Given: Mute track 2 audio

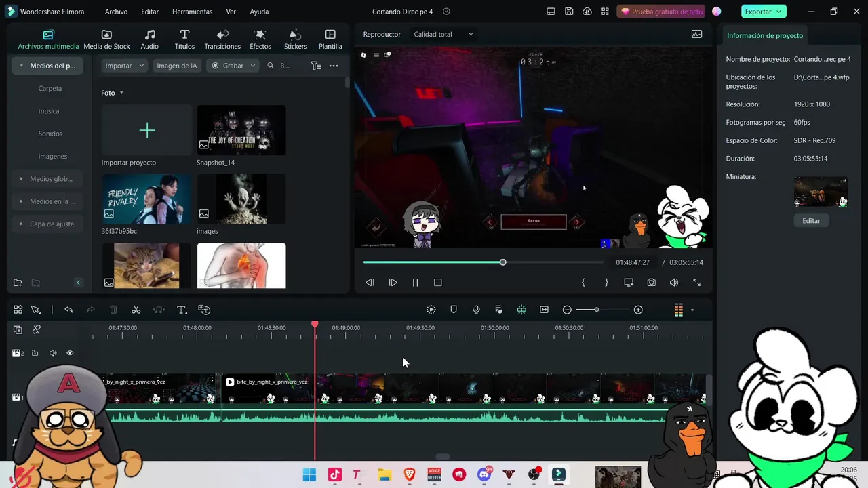Looking at the screenshot, I should pyautogui.click(x=53, y=353).
